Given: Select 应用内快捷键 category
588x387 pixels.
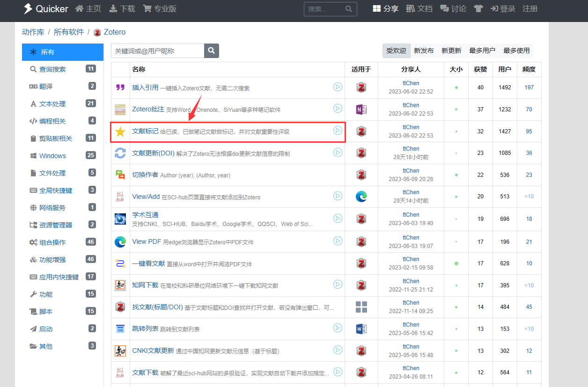Looking at the screenshot, I should click(x=63, y=277).
